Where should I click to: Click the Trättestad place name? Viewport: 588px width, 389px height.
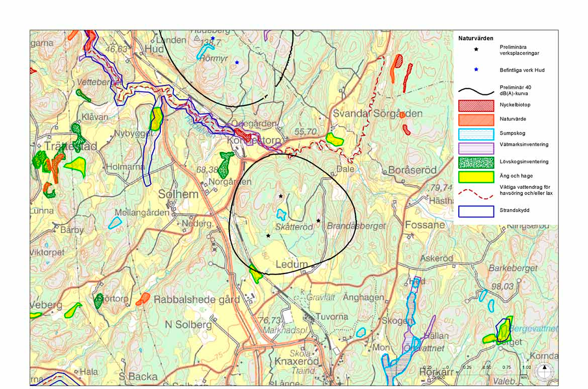click(71, 146)
